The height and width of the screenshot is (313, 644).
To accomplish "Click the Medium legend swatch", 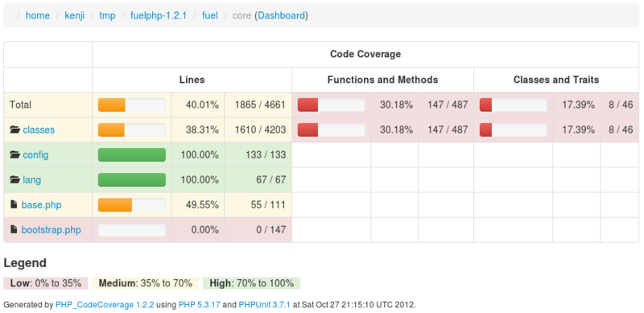I will coord(146,283).
